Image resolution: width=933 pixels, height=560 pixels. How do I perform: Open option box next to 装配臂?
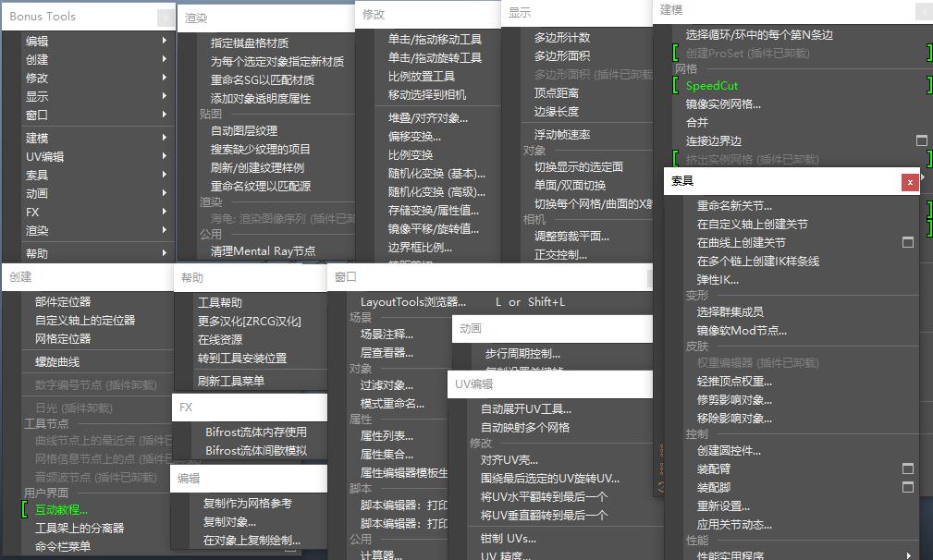pyautogui.click(x=907, y=469)
